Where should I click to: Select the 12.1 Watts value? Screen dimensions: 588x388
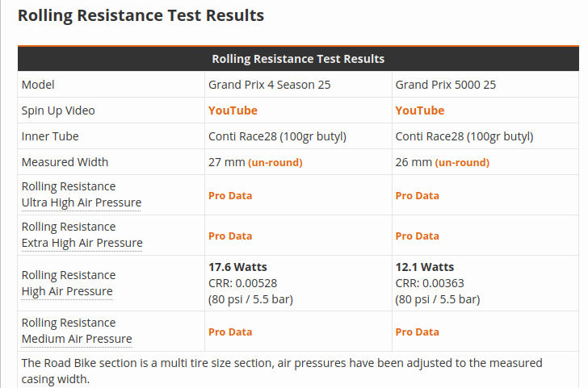[424, 267]
